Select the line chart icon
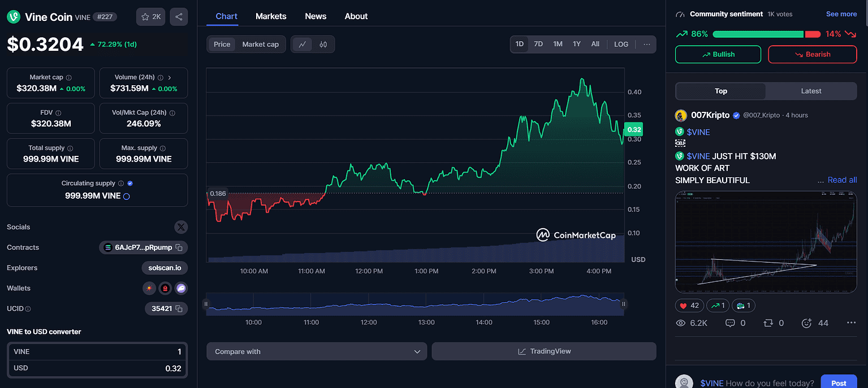 (303, 44)
